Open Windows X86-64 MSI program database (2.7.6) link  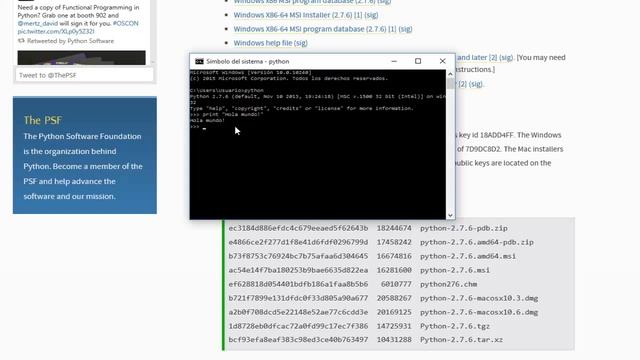[x=310, y=29]
